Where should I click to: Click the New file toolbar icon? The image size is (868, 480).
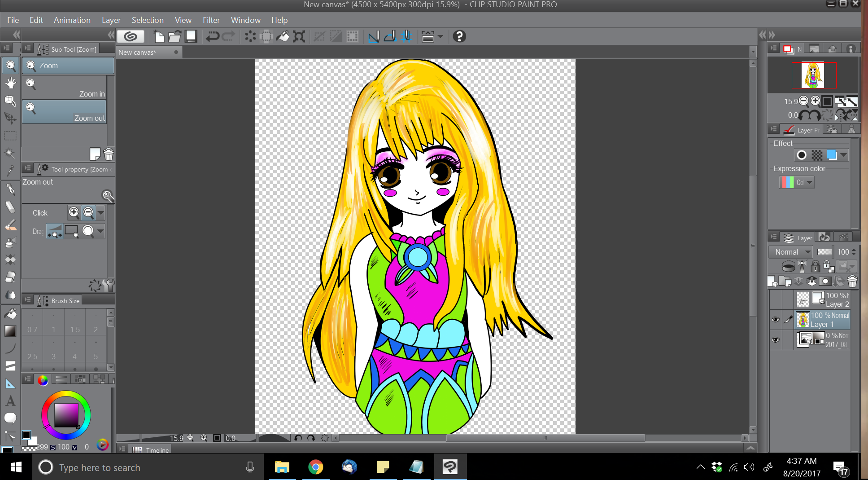[158, 36]
